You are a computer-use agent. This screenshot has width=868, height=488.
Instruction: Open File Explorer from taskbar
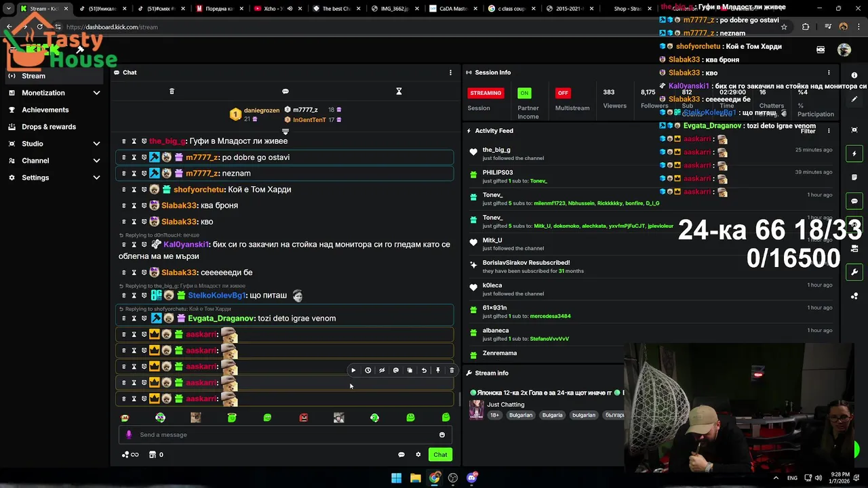point(415,478)
